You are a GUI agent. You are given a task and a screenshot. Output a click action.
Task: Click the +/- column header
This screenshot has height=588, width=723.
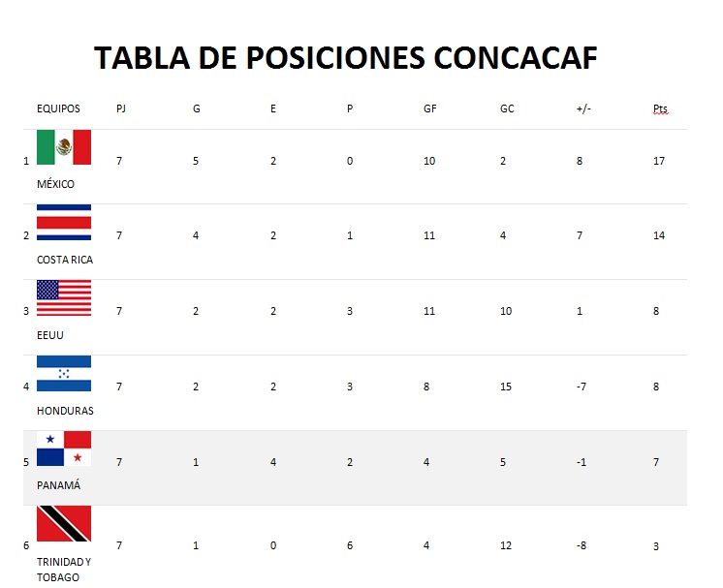[583, 108]
